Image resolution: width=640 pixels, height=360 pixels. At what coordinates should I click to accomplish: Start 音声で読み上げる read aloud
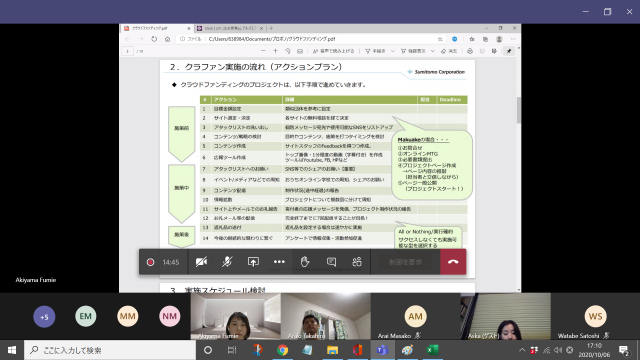pos(333,51)
